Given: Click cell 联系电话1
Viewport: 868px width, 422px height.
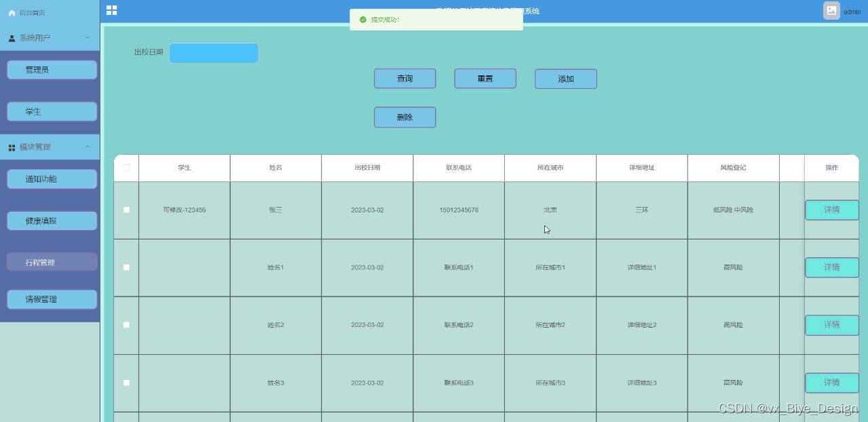Looking at the screenshot, I should (x=459, y=267).
